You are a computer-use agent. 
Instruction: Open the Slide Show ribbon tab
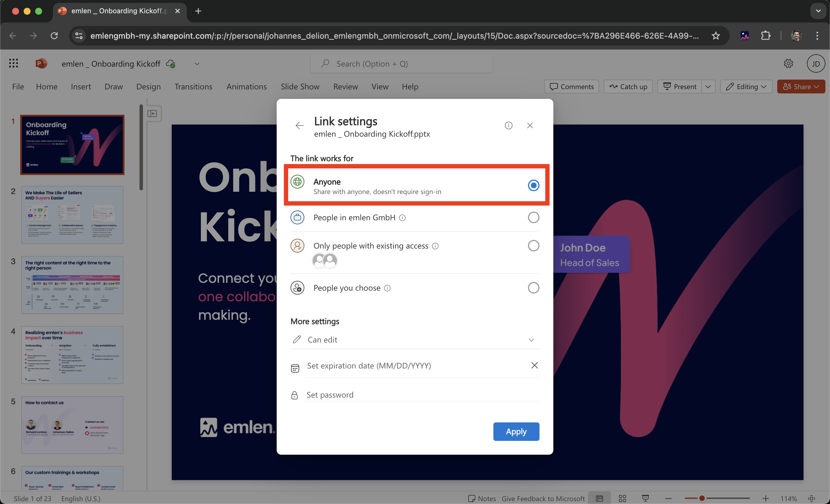300,86
